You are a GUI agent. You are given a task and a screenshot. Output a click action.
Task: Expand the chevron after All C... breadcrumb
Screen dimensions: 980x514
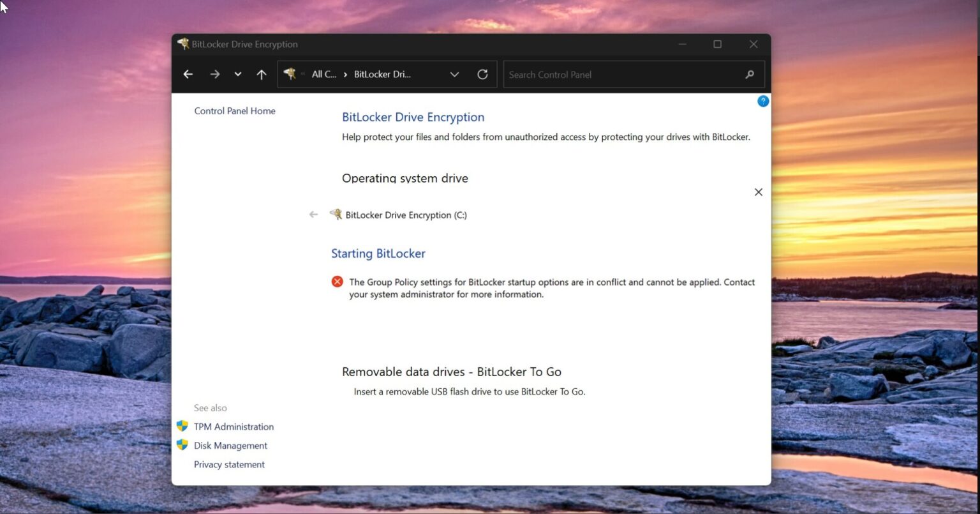pyautogui.click(x=345, y=74)
